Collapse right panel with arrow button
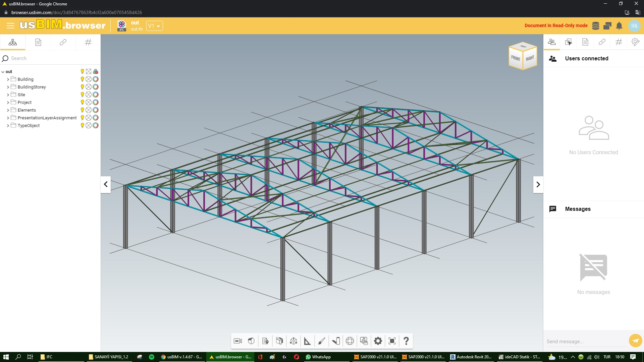This screenshot has height=362, width=644. 538,184
